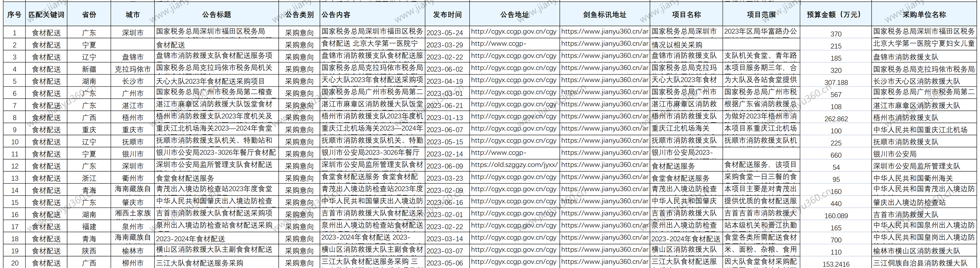Screen dimensions: 980x268
Task: Select the 采购单位名称 column header
Action: click(x=924, y=14)
